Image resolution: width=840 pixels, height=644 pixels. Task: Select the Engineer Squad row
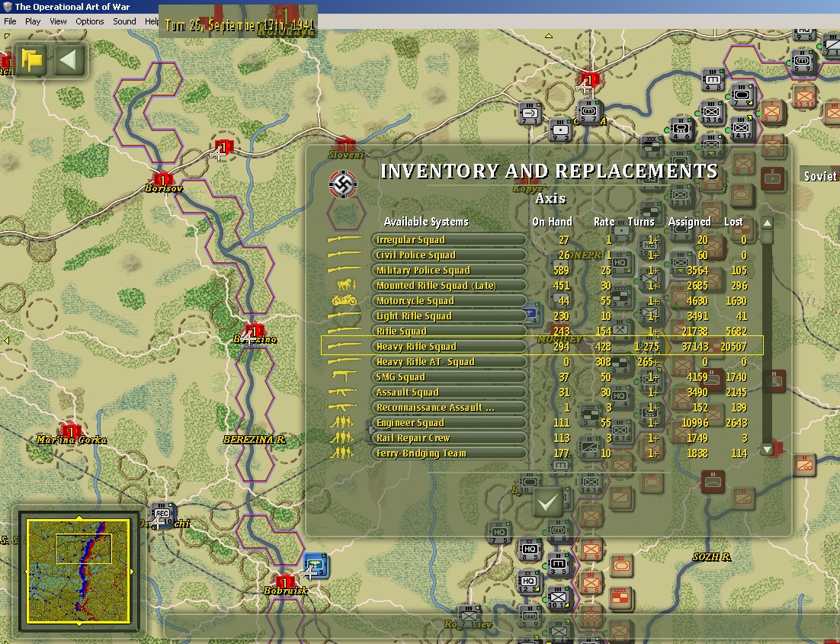541,423
